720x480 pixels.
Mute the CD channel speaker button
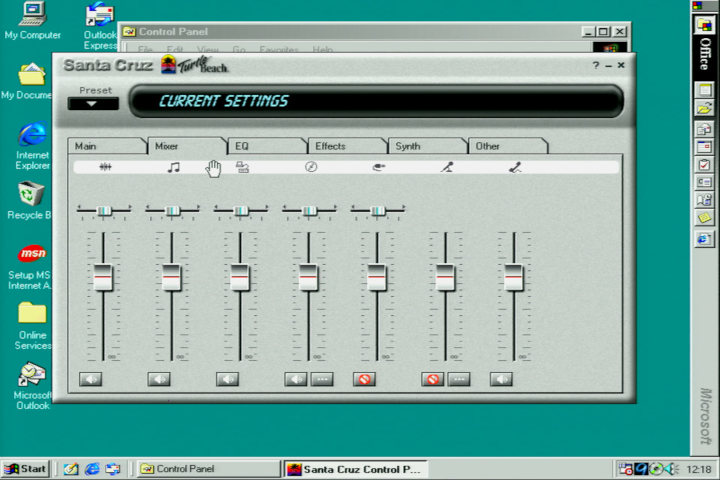pos(296,379)
